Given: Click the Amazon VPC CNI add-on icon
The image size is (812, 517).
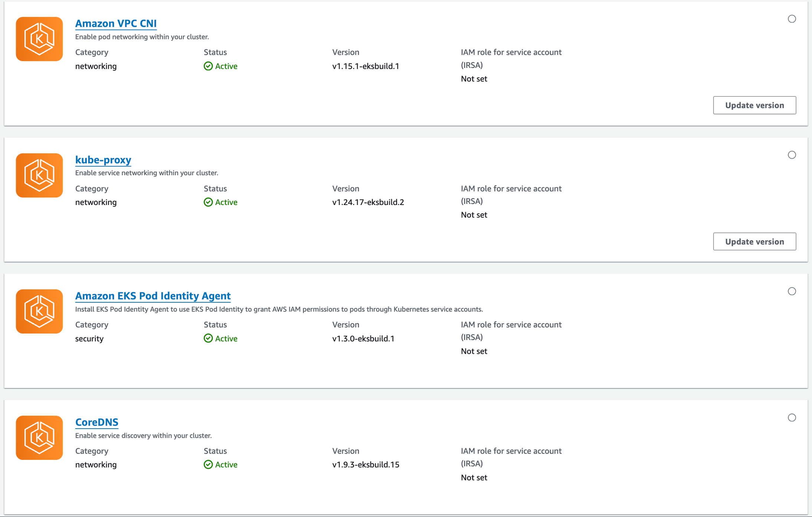Looking at the screenshot, I should click(x=39, y=39).
